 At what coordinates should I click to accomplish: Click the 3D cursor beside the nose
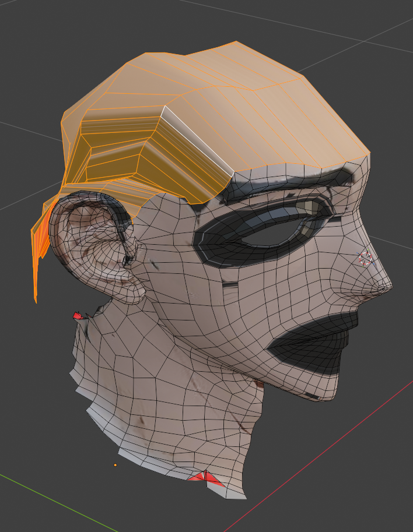tap(366, 259)
